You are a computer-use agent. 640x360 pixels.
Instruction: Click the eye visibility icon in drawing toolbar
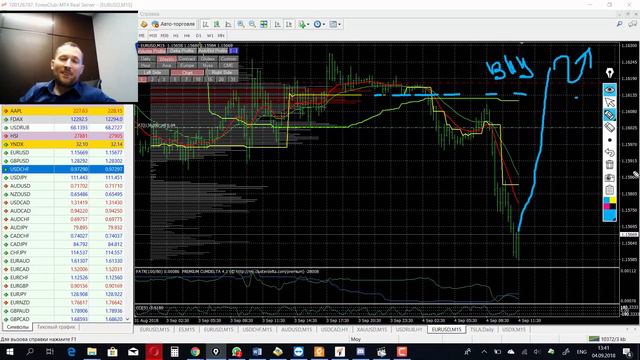pos(609,90)
